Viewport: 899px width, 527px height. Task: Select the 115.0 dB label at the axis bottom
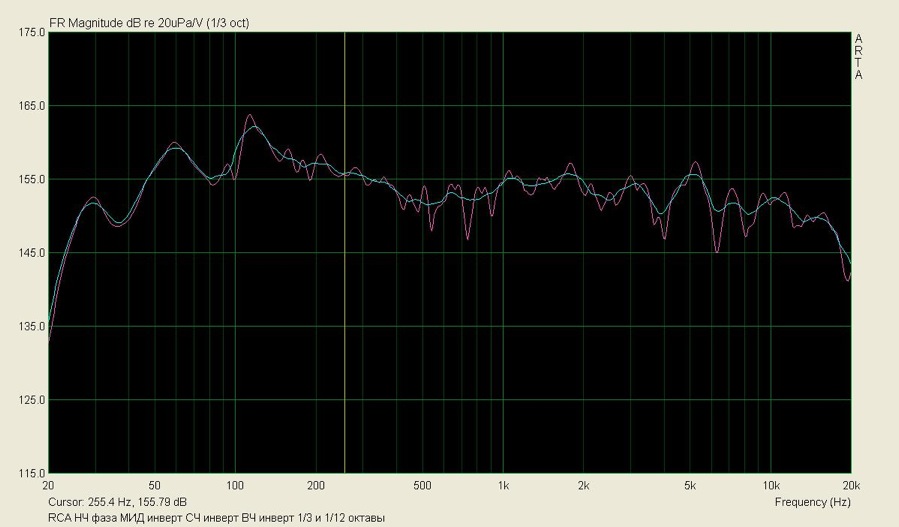coord(31,473)
